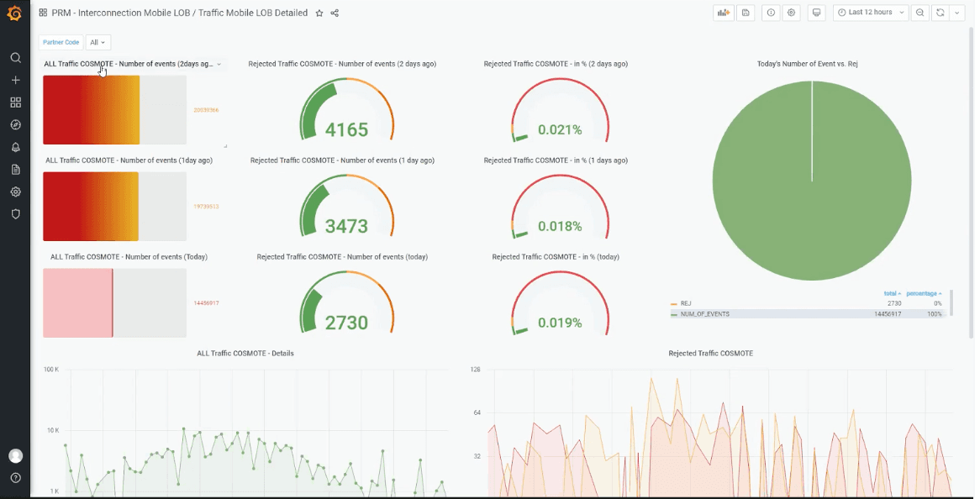Open the Dashboards icon in sidebar

15,102
